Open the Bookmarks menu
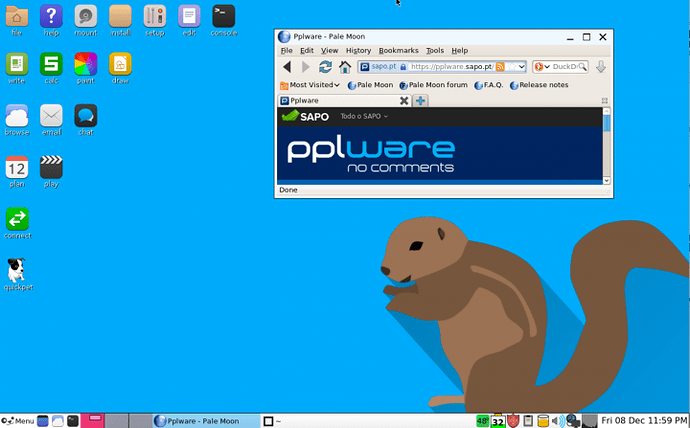Image resolution: width=690 pixels, height=428 pixels. pyautogui.click(x=398, y=50)
